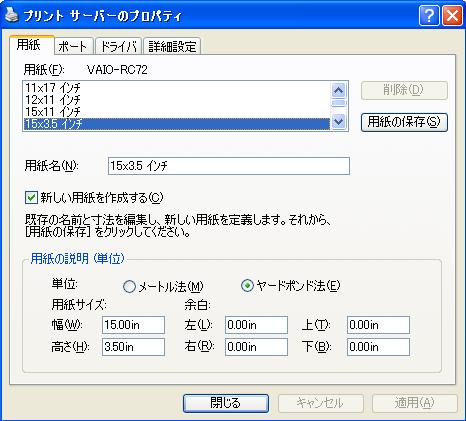The image size is (466, 421).
Task: Open the ドライバ tab
Action: (119, 46)
